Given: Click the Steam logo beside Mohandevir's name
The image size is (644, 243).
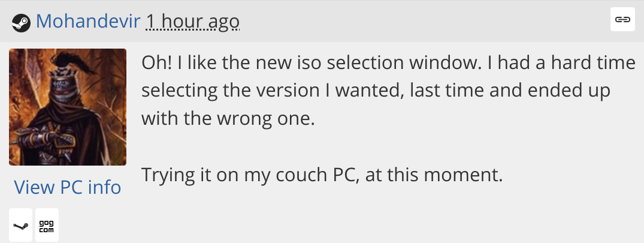Looking at the screenshot, I should pos(21,22).
